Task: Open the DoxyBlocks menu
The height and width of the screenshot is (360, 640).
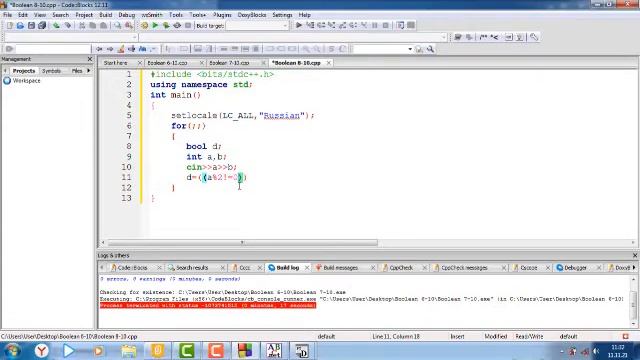Action: click(x=252, y=15)
